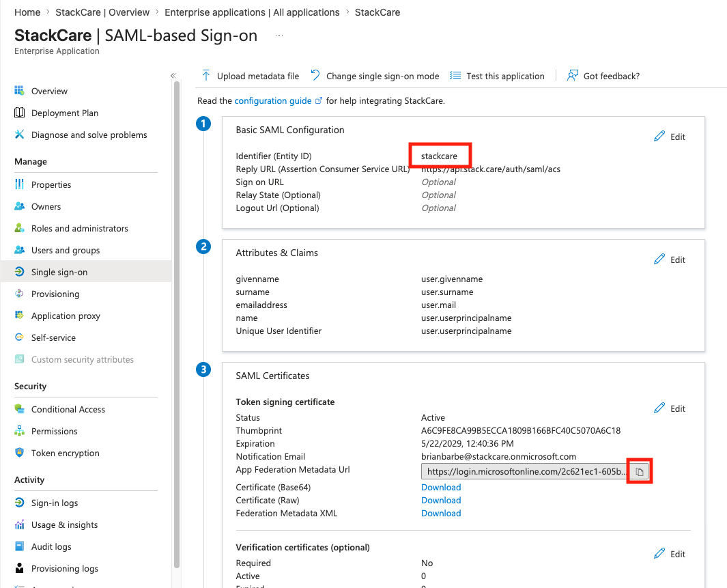The height and width of the screenshot is (588, 727).
Task: Click the Sign-in logs icon
Action: pos(19,502)
